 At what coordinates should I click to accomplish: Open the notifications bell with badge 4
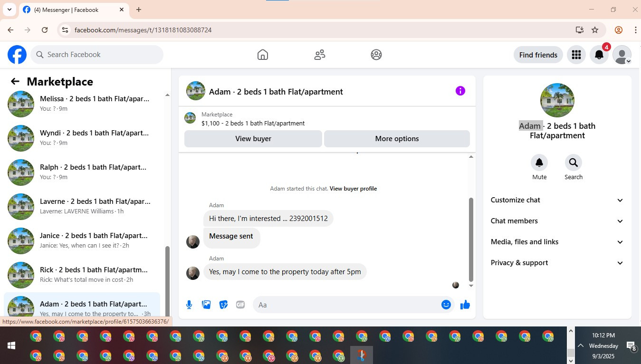tap(599, 55)
